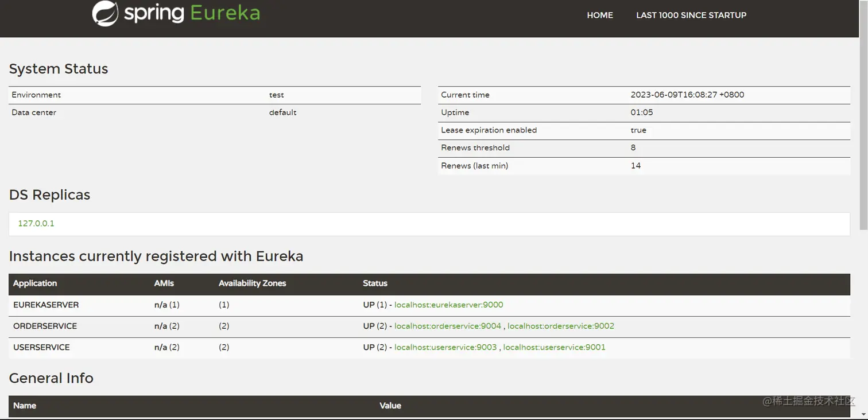Click the DS Replicas heading
Image resolution: width=868 pixels, height=420 pixels.
click(x=50, y=195)
